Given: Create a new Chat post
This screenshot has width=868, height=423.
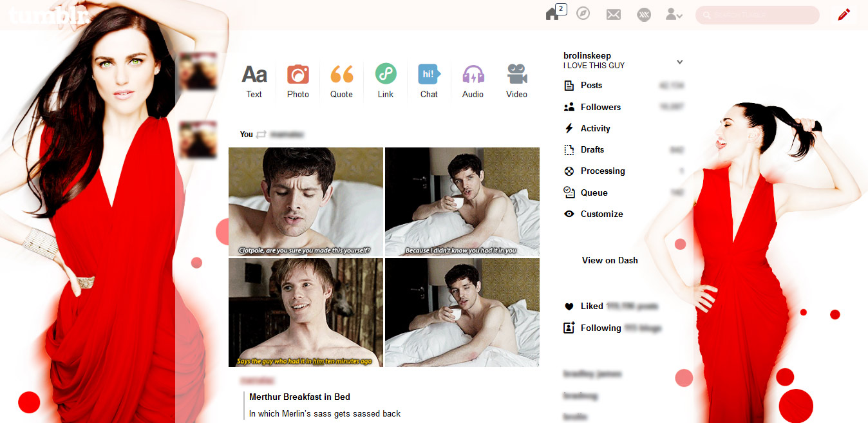Looking at the screenshot, I should click(x=429, y=81).
